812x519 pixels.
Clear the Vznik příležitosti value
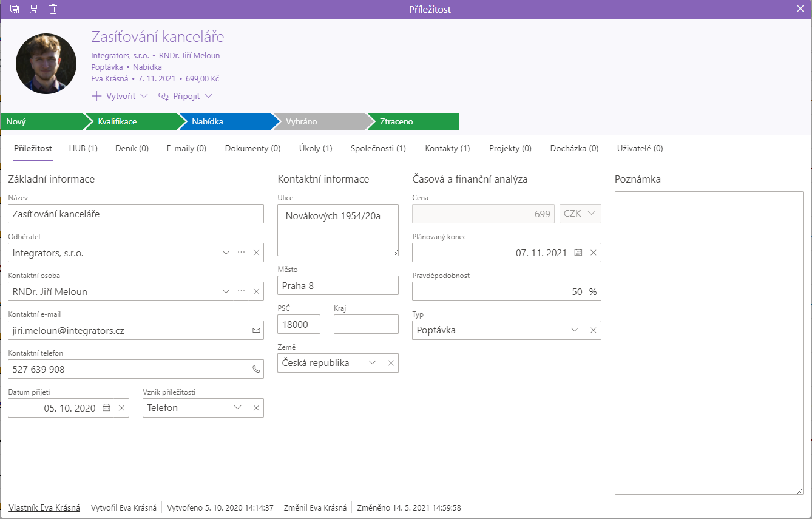(x=256, y=408)
